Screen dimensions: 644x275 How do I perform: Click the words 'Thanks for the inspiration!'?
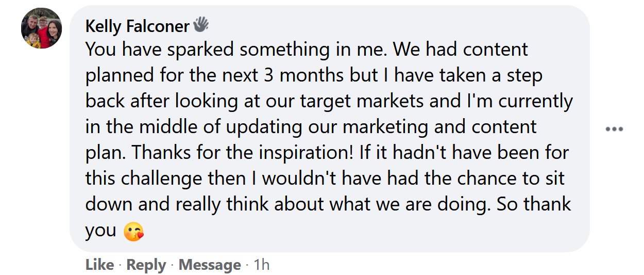212,153
